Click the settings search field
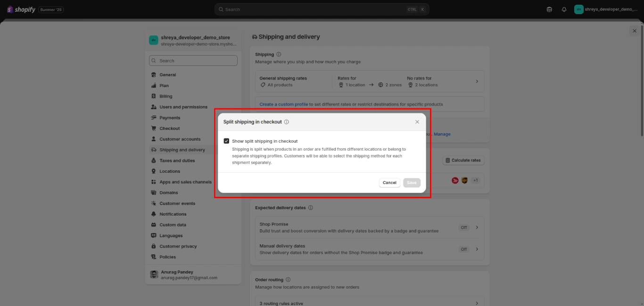The height and width of the screenshot is (306, 644). coord(193,60)
